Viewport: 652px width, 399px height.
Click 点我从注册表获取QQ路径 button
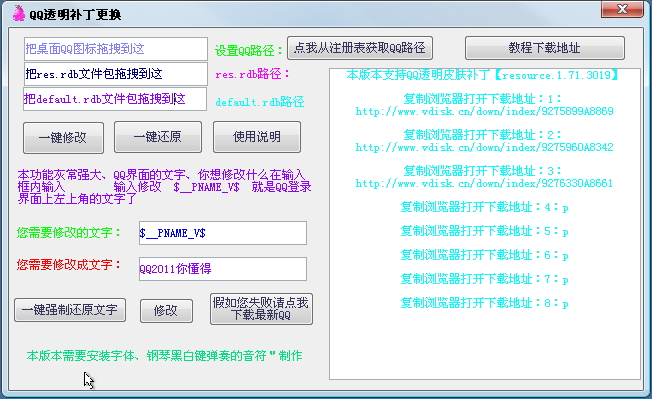point(360,48)
